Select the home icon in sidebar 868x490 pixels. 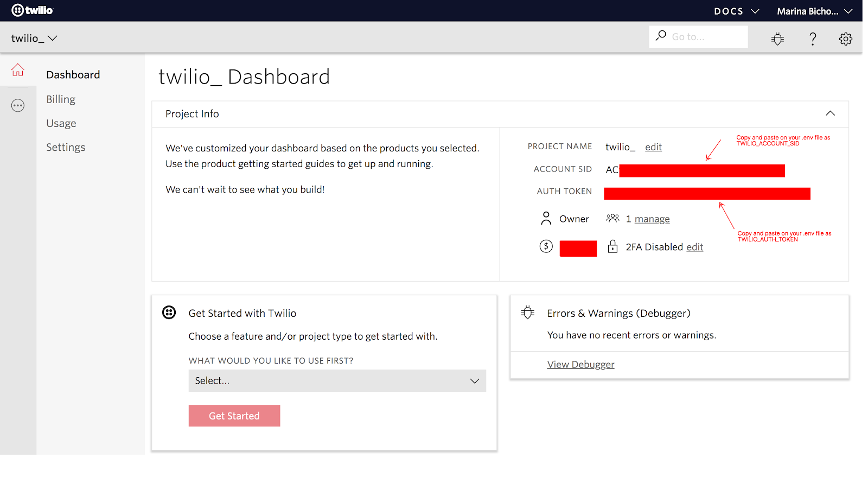pos(18,70)
